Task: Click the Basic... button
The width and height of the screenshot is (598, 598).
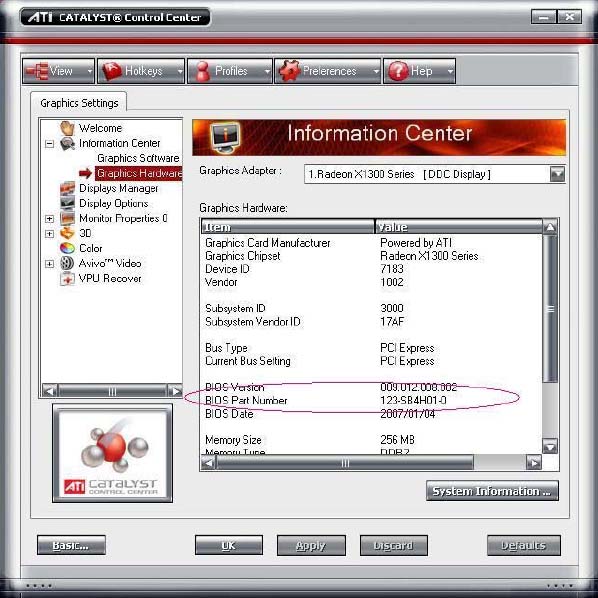Action: tap(71, 545)
